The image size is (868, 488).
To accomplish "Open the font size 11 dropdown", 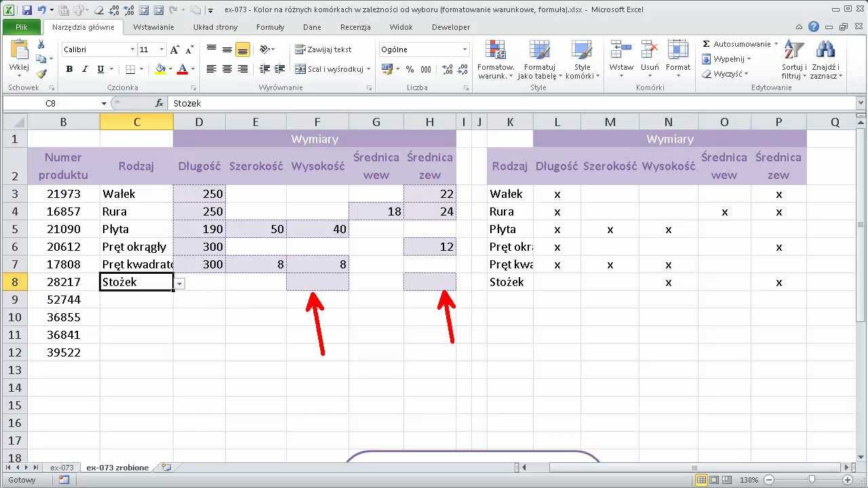I will (161, 49).
